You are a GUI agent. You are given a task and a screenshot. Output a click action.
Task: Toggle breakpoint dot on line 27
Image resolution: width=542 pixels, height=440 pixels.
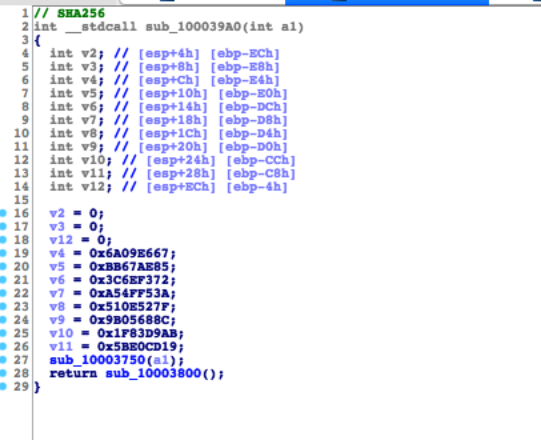point(3,360)
